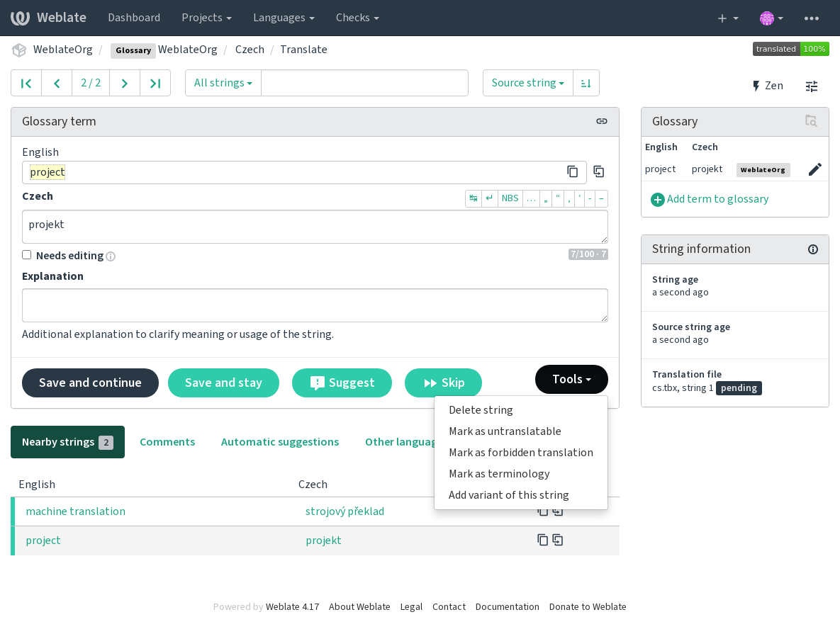Switch to Comments tab
The width and height of the screenshot is (840, 634).
point(167,442)
